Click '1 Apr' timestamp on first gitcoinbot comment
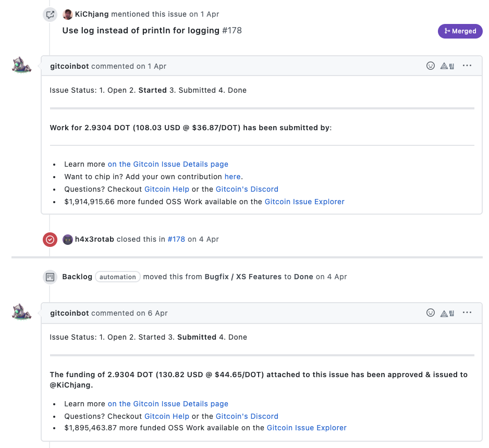Viewport: 489px width, 448px height. (157, 66)
